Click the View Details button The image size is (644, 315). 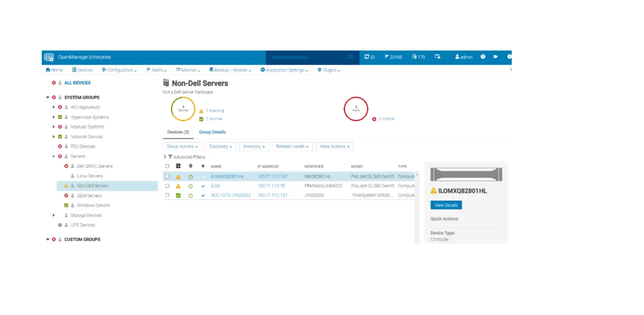click(446, 205)
